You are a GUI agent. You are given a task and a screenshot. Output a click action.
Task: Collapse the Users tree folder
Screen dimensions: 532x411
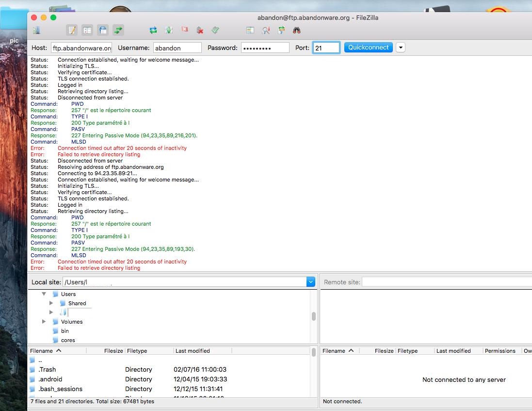tap(44, 294)
